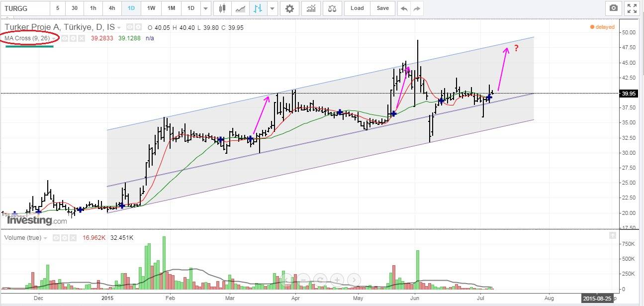Expand the chart style dropdown arrow
644x306 pixels.
[272, 8]
